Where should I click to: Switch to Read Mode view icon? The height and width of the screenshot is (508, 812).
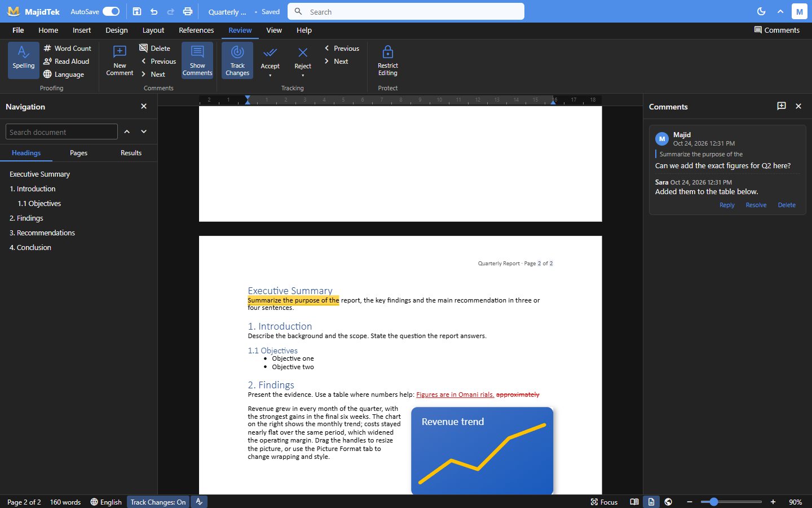[634, 502]
